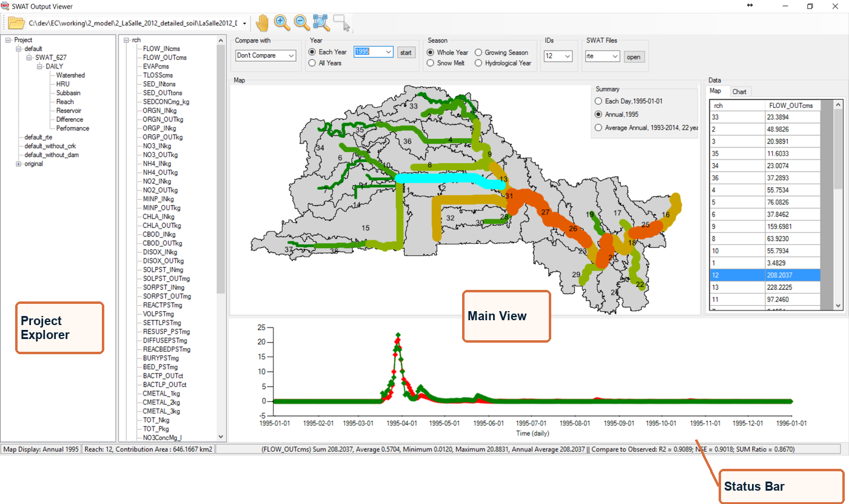Select Subbasin in the project tree
This screenshot has height=504, width=849.
click(69, 93)
